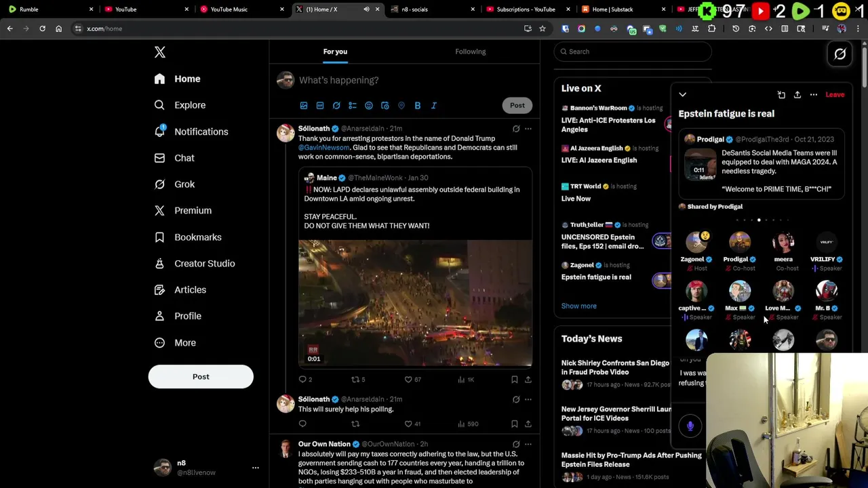Viewport: 868px width, 488px height.
Task: Click the Grok enhance icon in composer
Action: tap(336, 106)
